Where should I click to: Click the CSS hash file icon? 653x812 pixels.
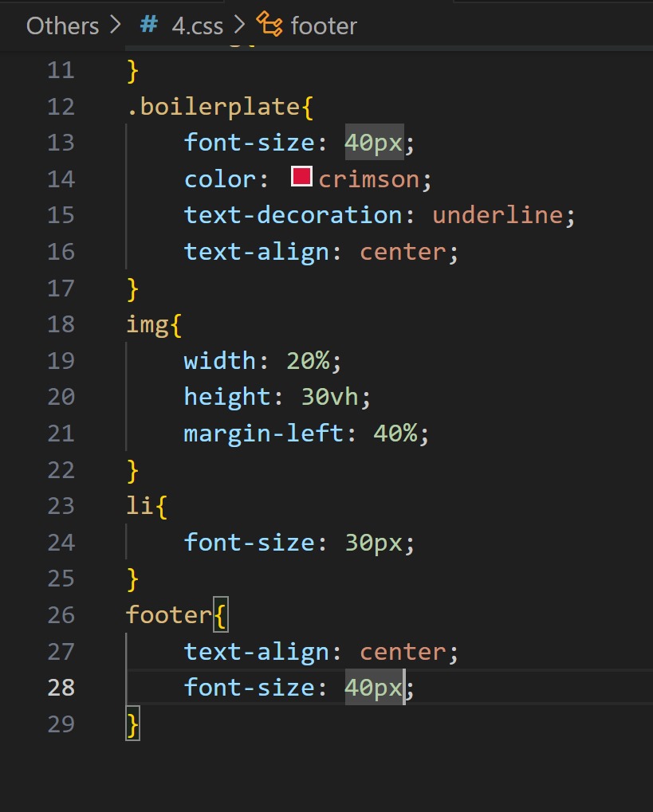point(149,25)
